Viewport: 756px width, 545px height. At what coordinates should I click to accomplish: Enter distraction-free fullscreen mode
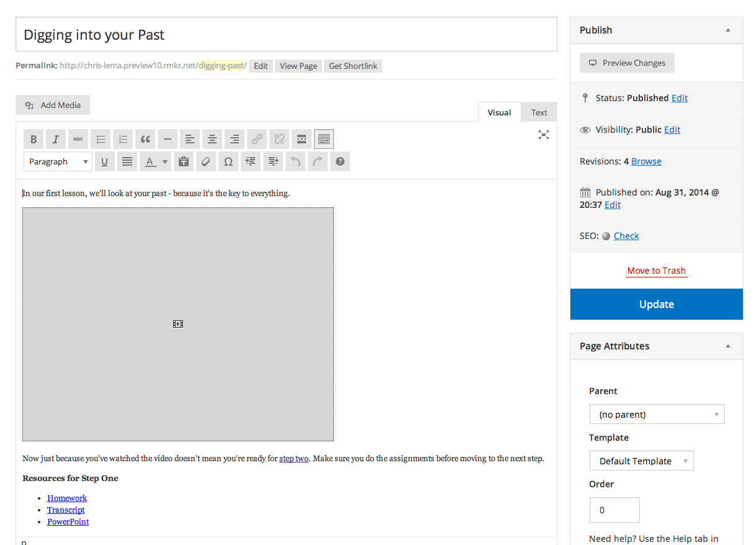pos(544,135)
